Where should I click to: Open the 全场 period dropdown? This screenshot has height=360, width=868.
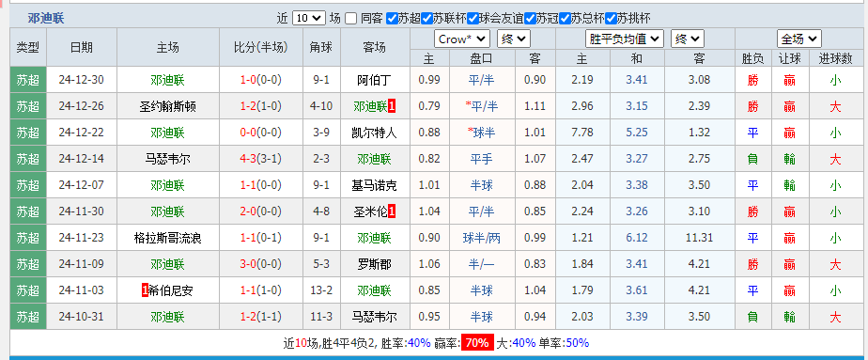799,39
